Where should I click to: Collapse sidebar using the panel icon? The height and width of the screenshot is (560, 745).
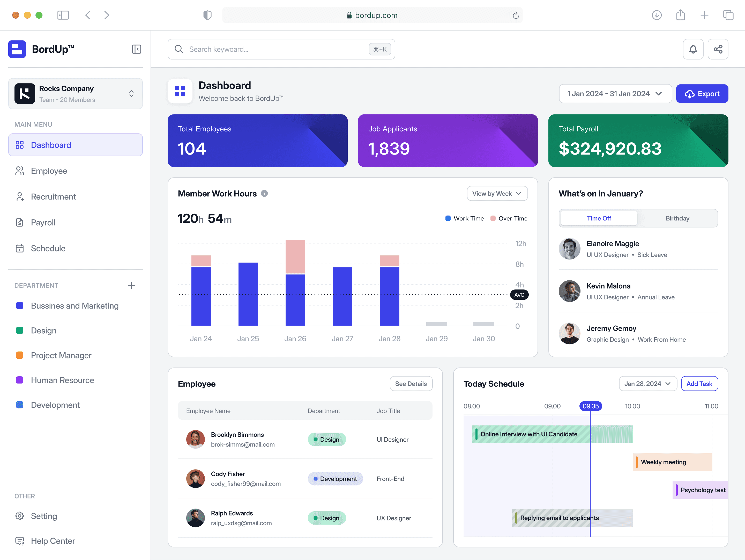tap(136, 49)
